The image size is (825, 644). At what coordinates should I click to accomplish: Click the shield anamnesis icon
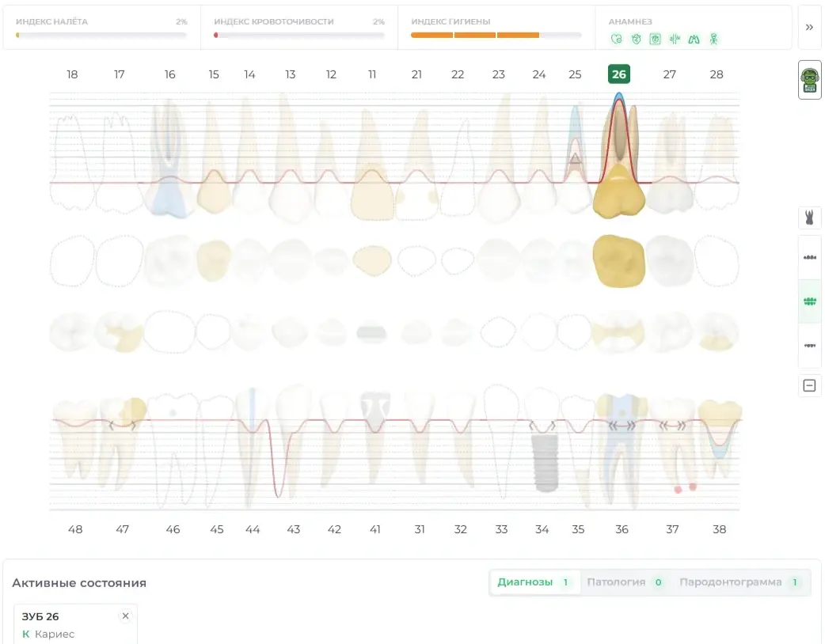pos(636,39)
